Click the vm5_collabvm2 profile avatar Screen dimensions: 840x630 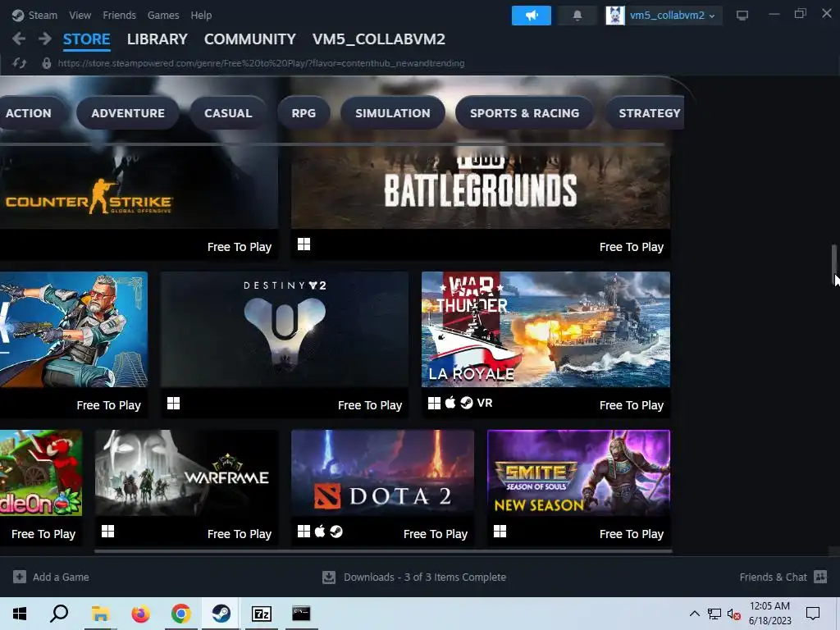click(615, 16)
